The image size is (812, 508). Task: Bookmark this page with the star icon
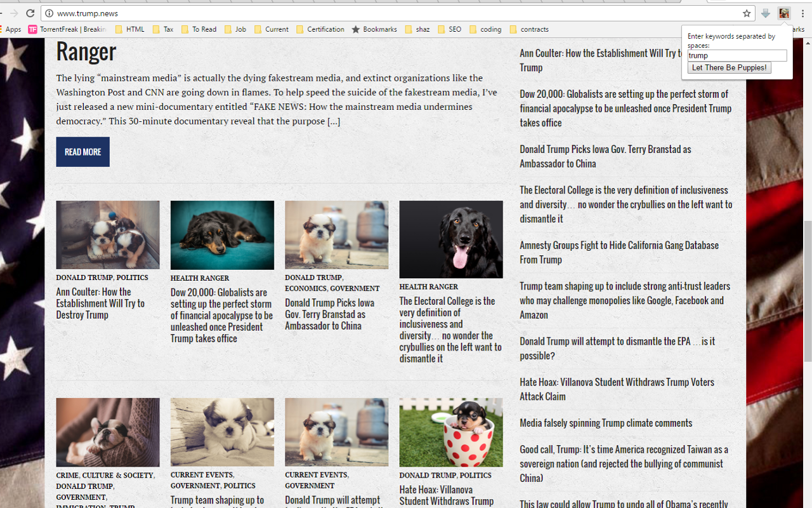click(747, 13)
